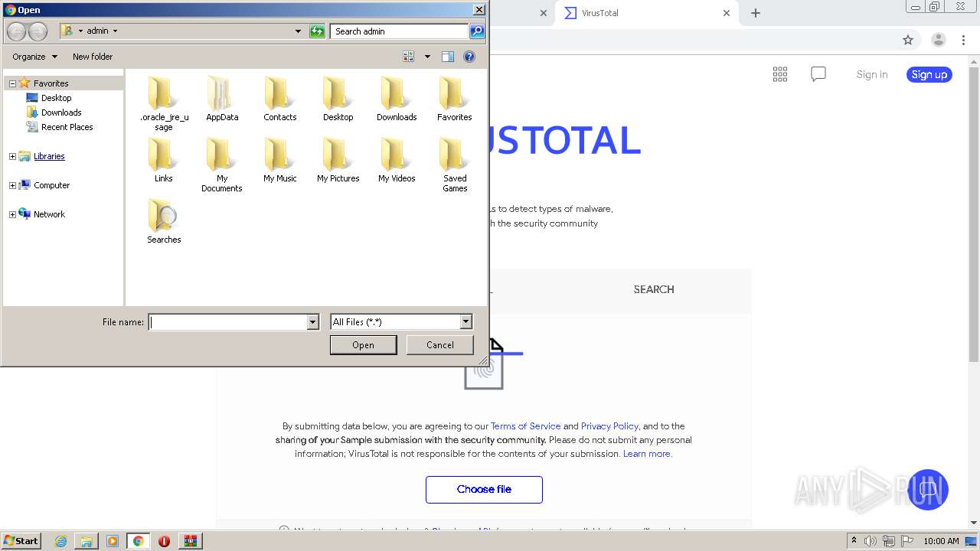This screenshot has height=551, width=980.
Task: Click the Open button
Action: tap(363, 345)
